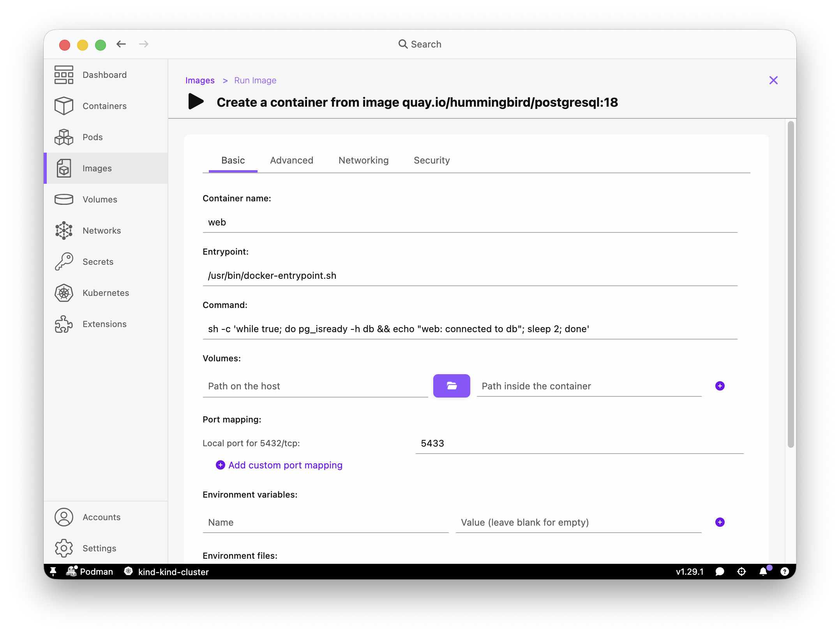Open the troubleshooting icon in status bar
840x637 pixels.
coord(742,572)
